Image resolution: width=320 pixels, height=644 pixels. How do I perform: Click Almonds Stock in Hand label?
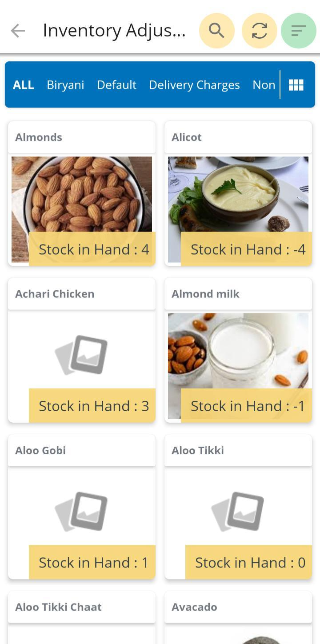(x=93, y=249)
